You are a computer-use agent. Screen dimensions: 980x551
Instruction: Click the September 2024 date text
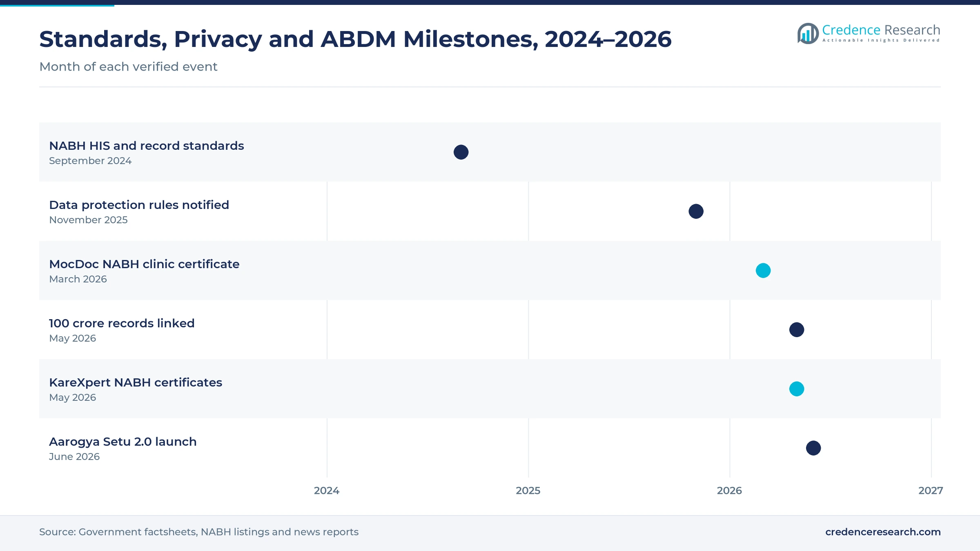click(x=90, y=161)
